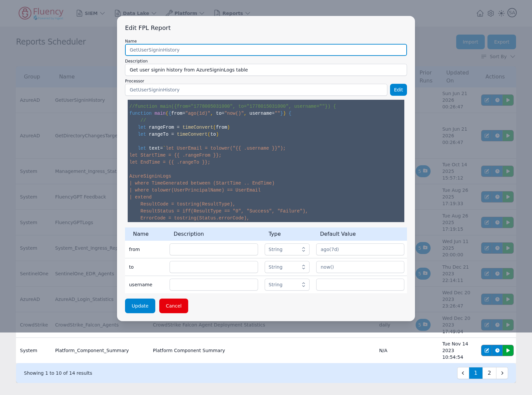Click the Export button

coord(502,42)
